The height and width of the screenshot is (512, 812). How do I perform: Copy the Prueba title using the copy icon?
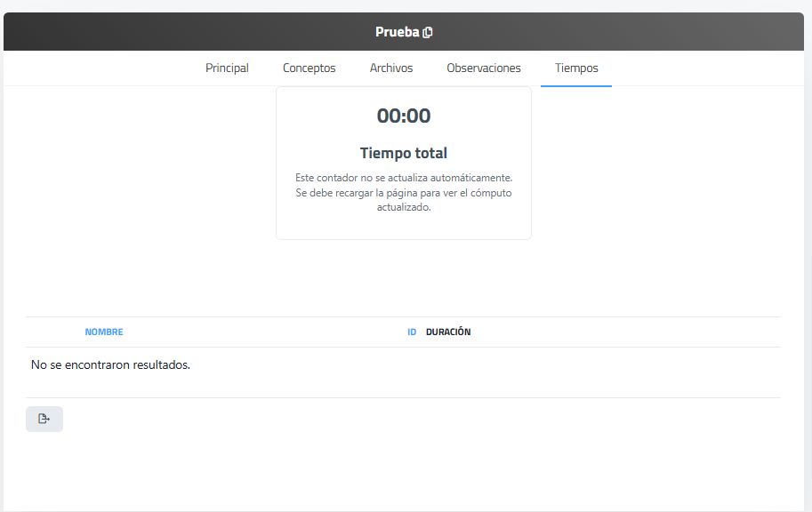point(428,32)
